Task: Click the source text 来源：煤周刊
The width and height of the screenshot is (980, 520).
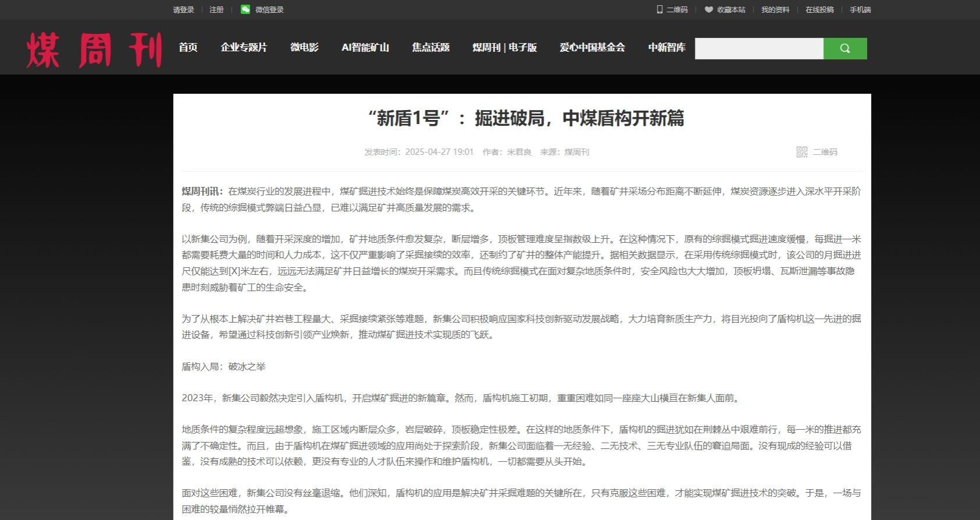Action: click(x=564, y=152)
